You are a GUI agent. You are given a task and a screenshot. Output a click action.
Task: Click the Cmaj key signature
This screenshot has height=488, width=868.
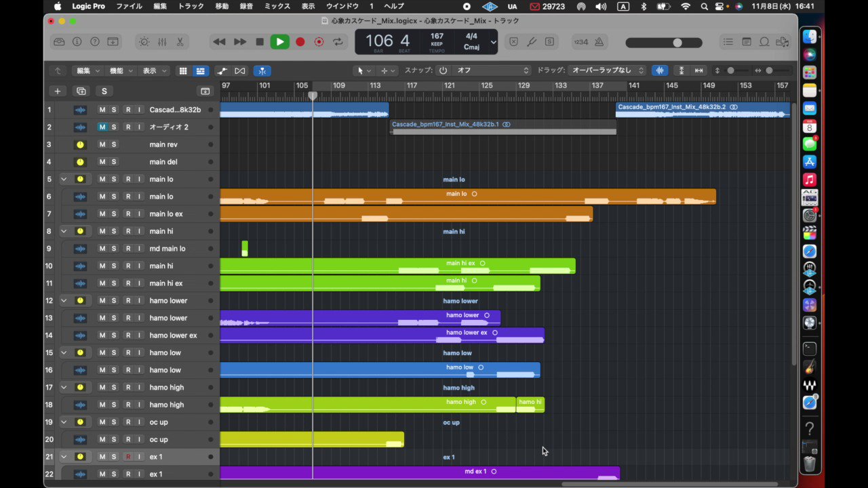(471, 47)
